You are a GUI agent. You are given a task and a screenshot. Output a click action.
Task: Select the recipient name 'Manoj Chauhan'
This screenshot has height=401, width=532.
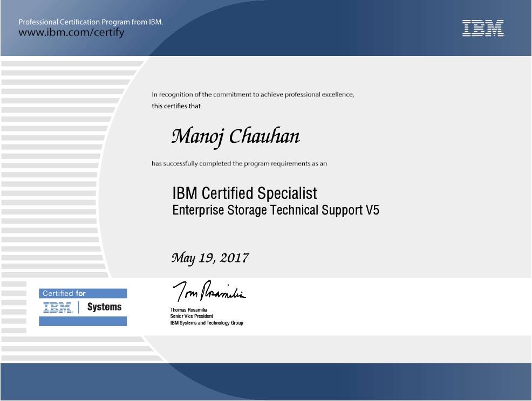(x=235, y=137)
